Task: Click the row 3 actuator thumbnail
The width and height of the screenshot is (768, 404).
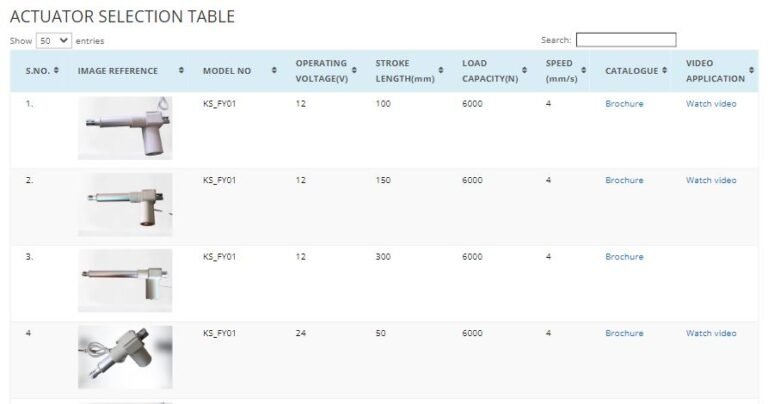Action: point(125,280)
